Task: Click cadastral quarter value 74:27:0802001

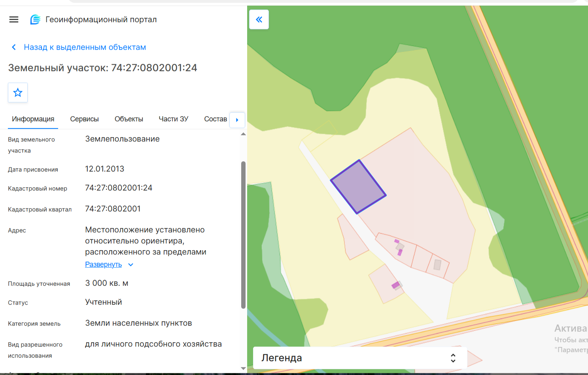Action: tap(113, 209)
